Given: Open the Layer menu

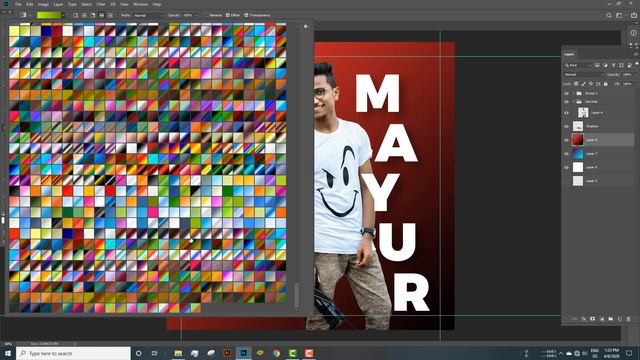Looking at the screenshot, I should point(58,4).
